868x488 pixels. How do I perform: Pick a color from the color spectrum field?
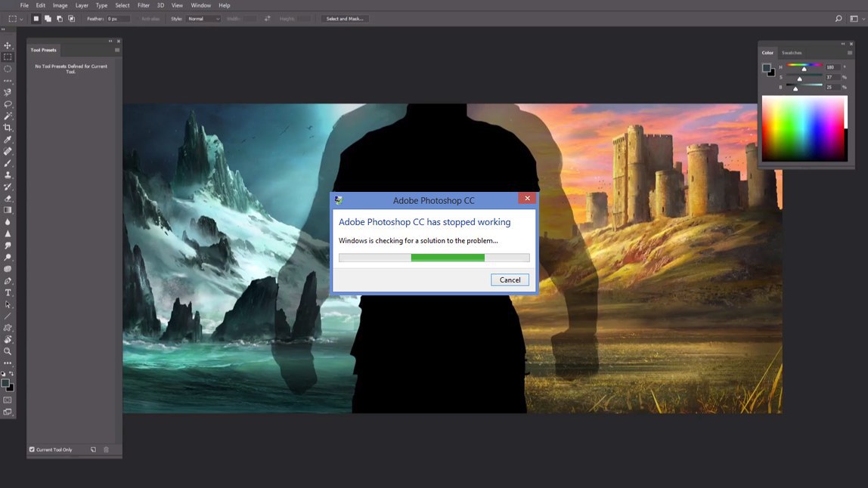804,128
